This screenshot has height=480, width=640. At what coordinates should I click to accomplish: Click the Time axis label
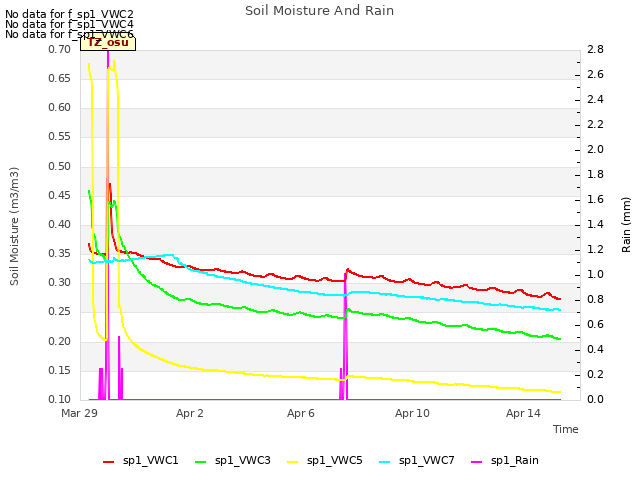pyautogui.click(x=566, y=429)
